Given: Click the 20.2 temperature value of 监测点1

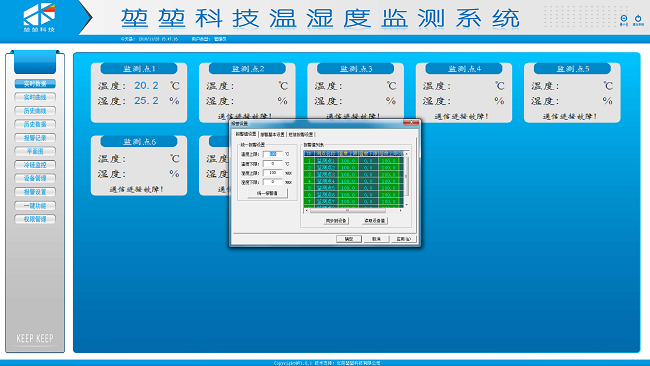Looking at the screenshot, I should tap(146, 86).
